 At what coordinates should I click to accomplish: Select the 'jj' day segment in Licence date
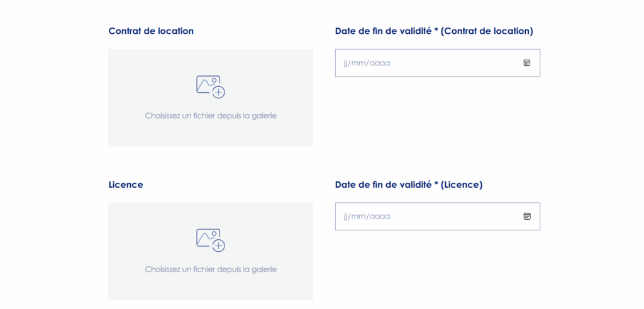click(346, 216)
